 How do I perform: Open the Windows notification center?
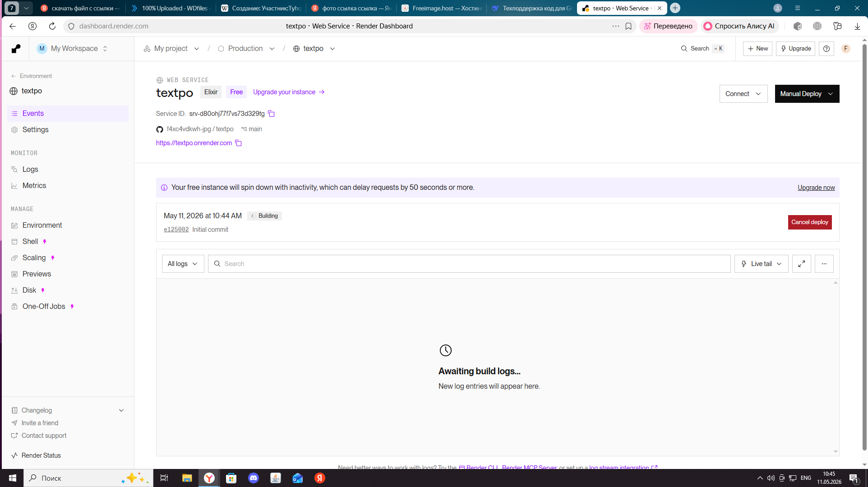854,478
